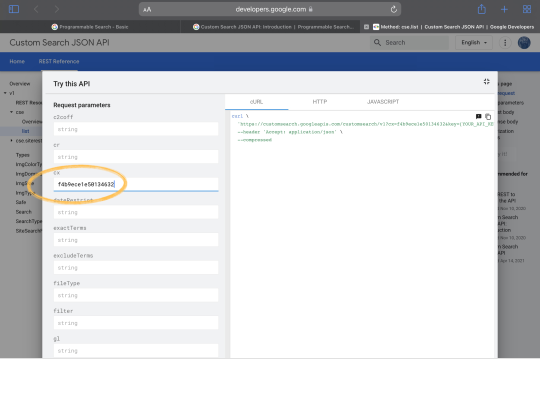Select the JAVASCRIPT code tab
540x405 pixels.
(383, 102)
